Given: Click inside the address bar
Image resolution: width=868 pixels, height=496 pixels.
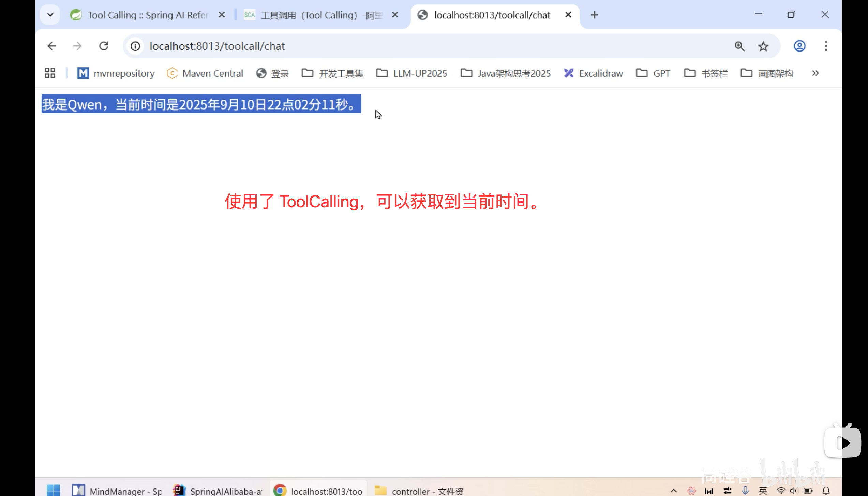Looking at the screenshot, I should pyautogui.click(x=307, y=46).
